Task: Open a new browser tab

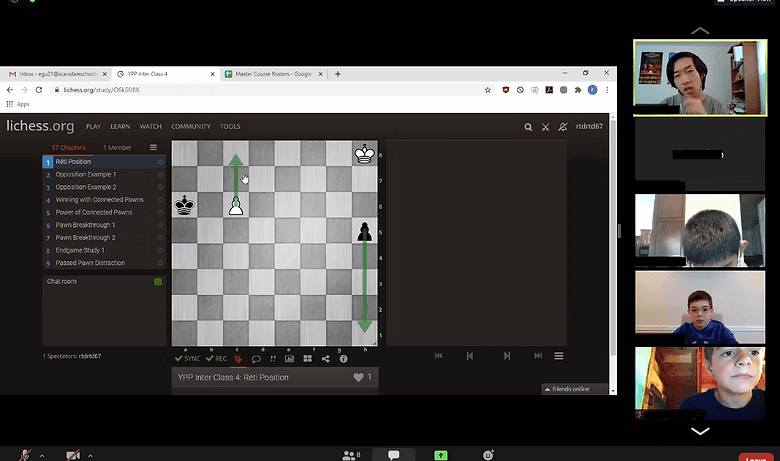Action: pos(338,74)
